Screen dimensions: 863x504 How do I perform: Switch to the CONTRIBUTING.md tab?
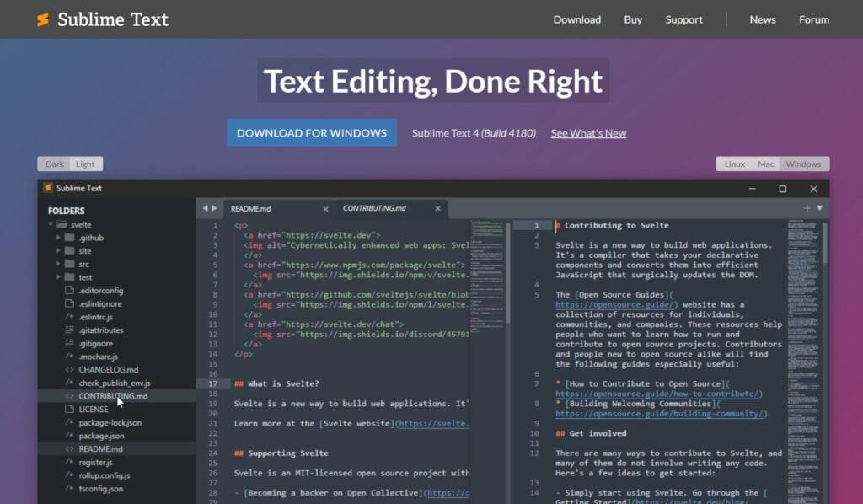point(374,208)
